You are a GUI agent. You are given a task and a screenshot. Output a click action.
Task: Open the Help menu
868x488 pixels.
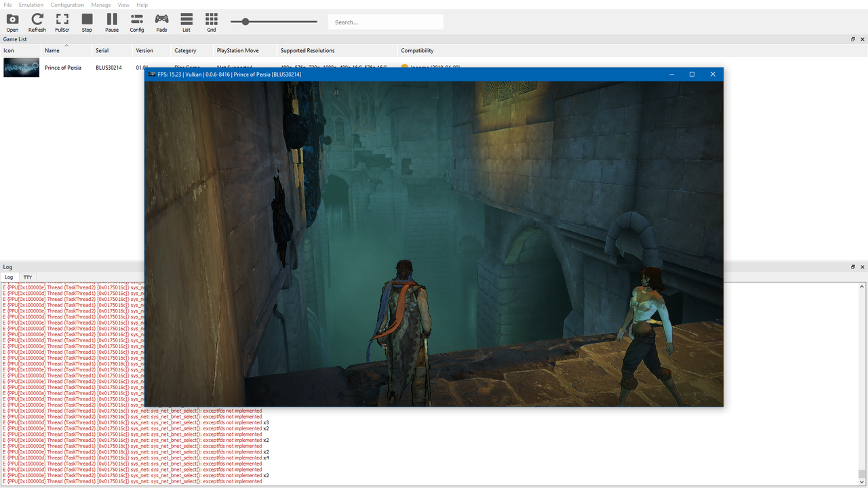coord(142,5)
